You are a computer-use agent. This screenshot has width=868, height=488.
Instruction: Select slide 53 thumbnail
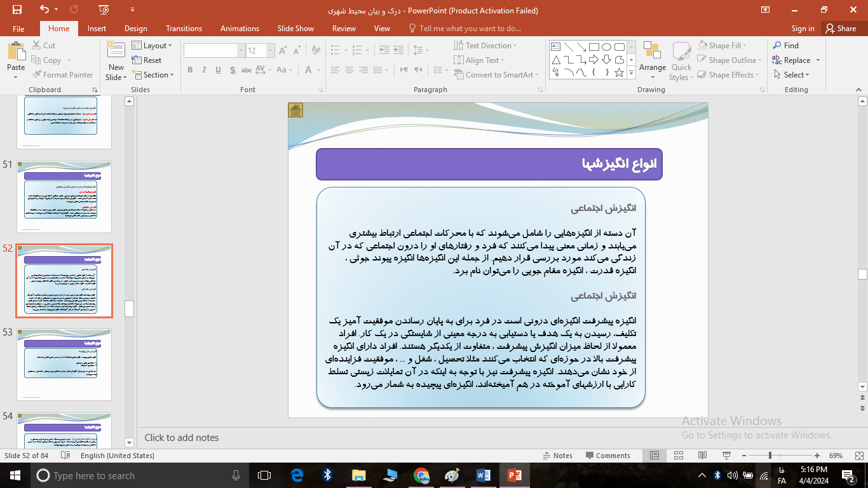64,363
